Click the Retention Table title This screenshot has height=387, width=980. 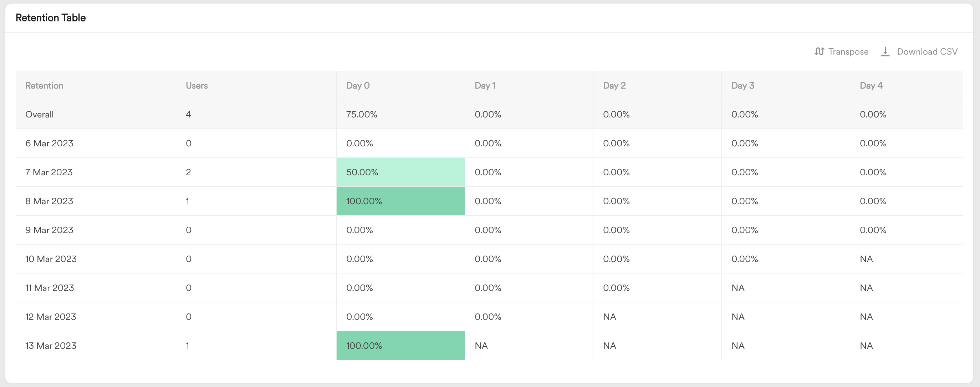pyautogui.click(x=51, y=18)
